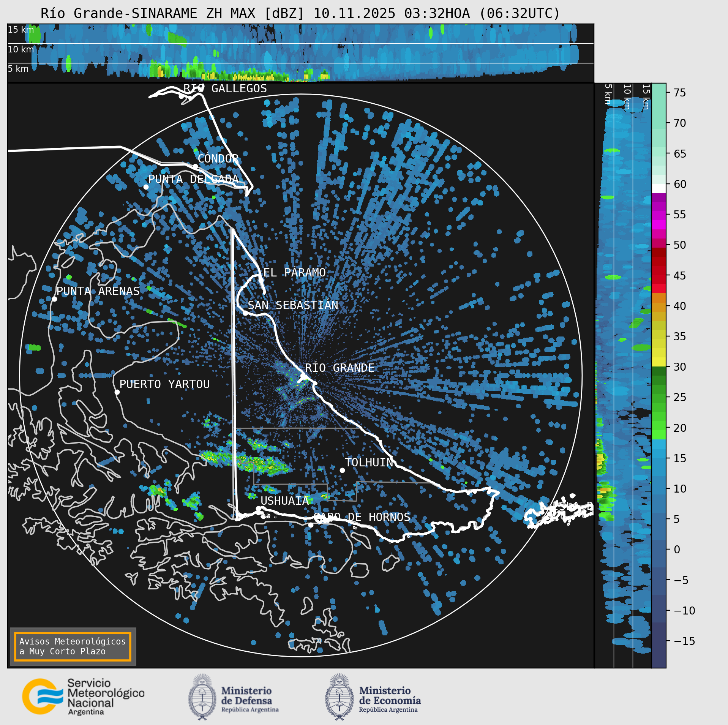Click the Avisos Meteorológicos a Muy Corto Plazo box

(73, 646)
